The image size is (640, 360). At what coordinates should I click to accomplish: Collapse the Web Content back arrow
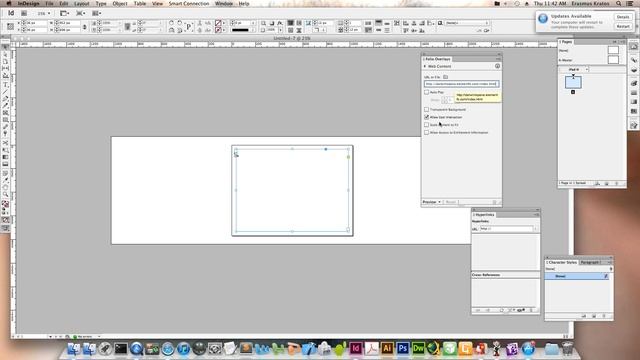point(425,66)
